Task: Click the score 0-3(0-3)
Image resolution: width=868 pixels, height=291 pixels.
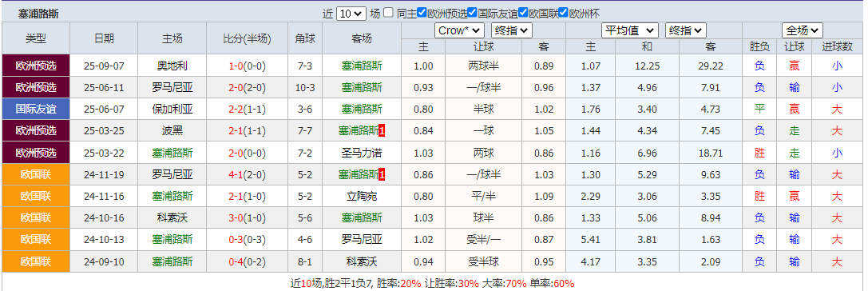Action: tap(248, 240)
